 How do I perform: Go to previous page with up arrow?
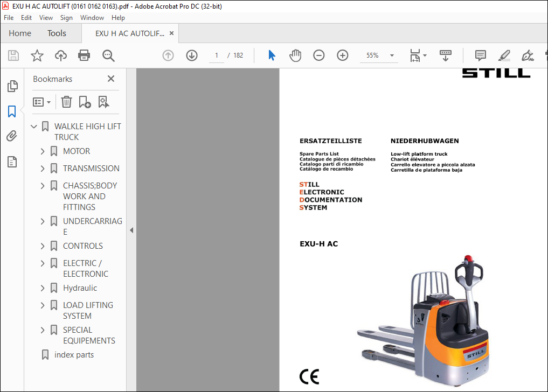pyautogui.click(x=168, y=55)
